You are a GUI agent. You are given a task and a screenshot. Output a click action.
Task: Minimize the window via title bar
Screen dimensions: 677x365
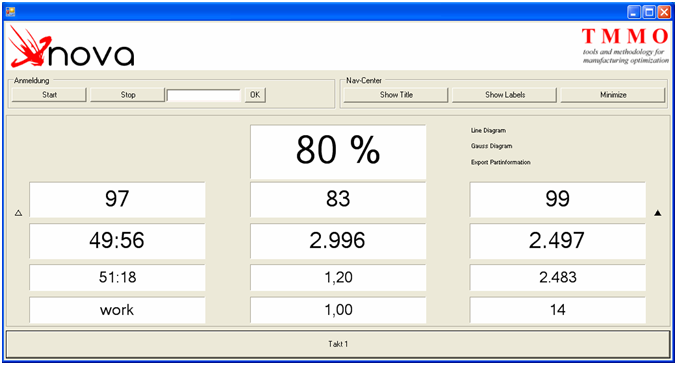[633, 12]
